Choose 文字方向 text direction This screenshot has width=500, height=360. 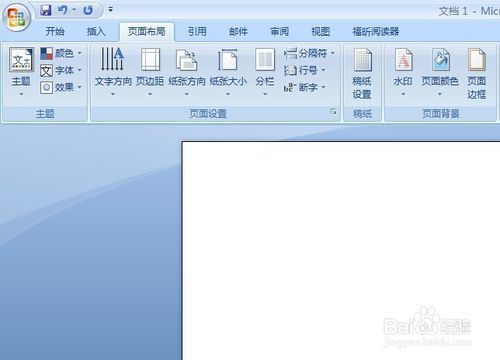pos(113,72)
